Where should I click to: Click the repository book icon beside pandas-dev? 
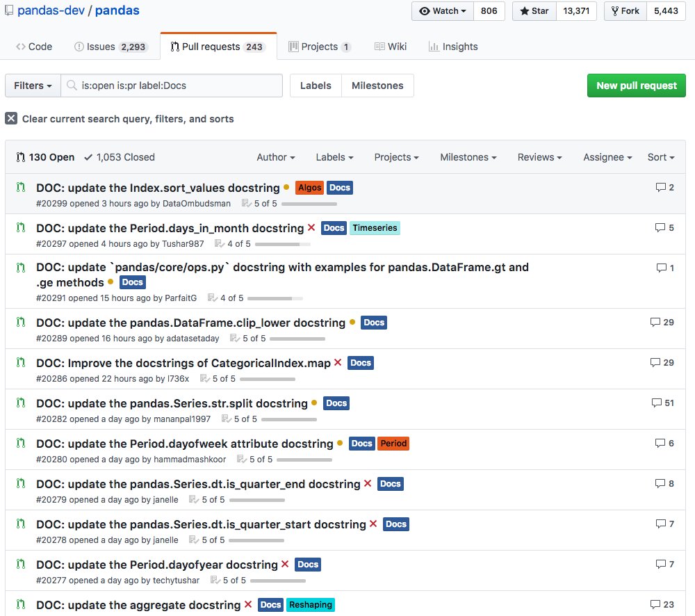coord(9,10)
